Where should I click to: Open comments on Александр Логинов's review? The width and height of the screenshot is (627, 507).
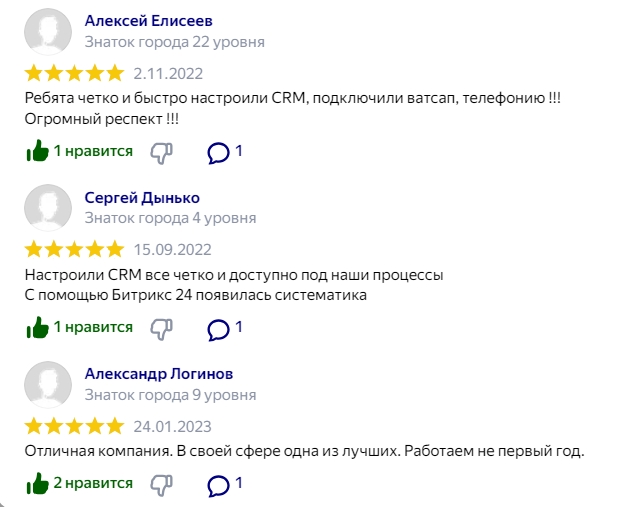click(218, 485)
